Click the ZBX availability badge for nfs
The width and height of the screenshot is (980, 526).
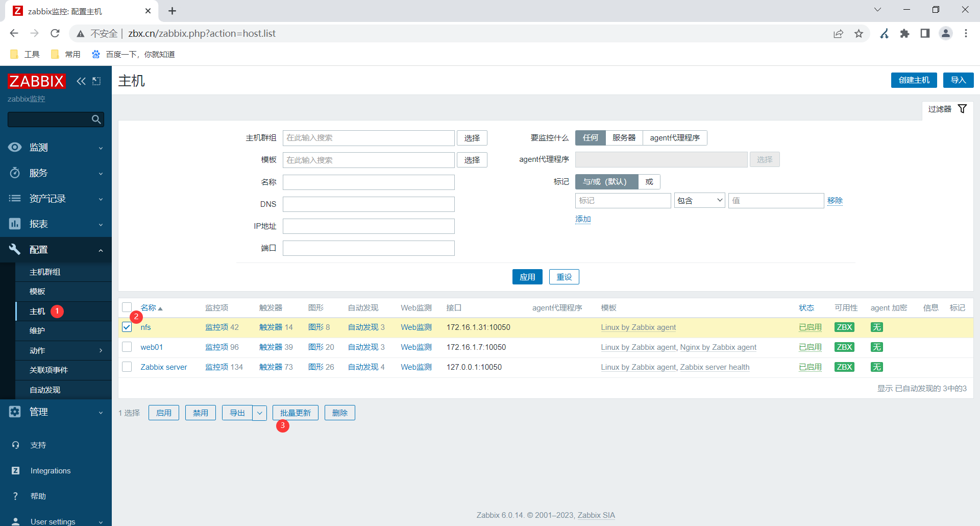pyautogui.click(x=844, y=327)
